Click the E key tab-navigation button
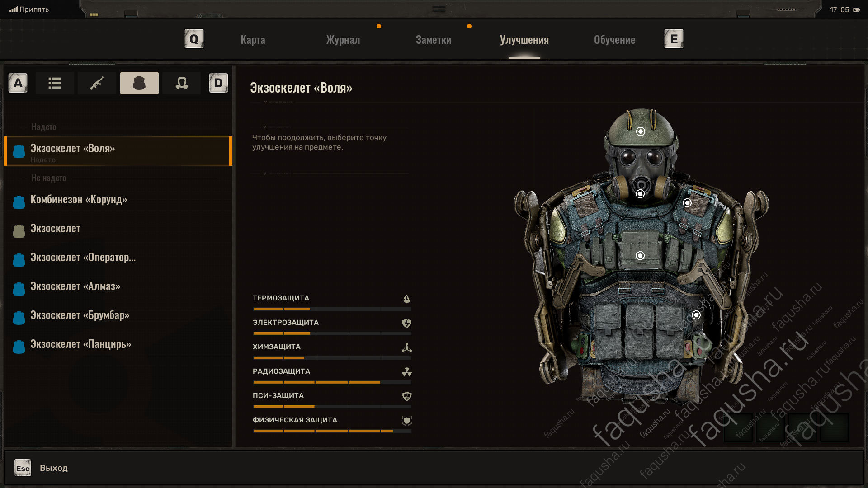 674,39
